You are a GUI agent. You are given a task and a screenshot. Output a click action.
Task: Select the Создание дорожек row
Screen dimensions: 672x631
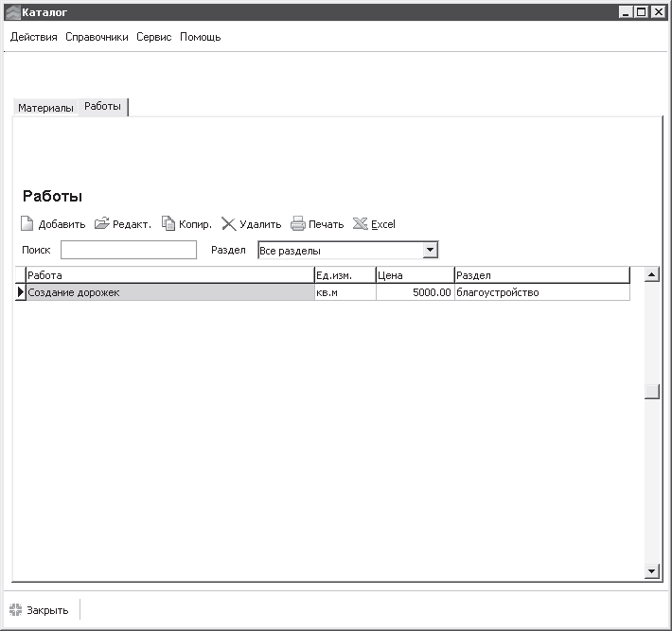tap(323, 292)
